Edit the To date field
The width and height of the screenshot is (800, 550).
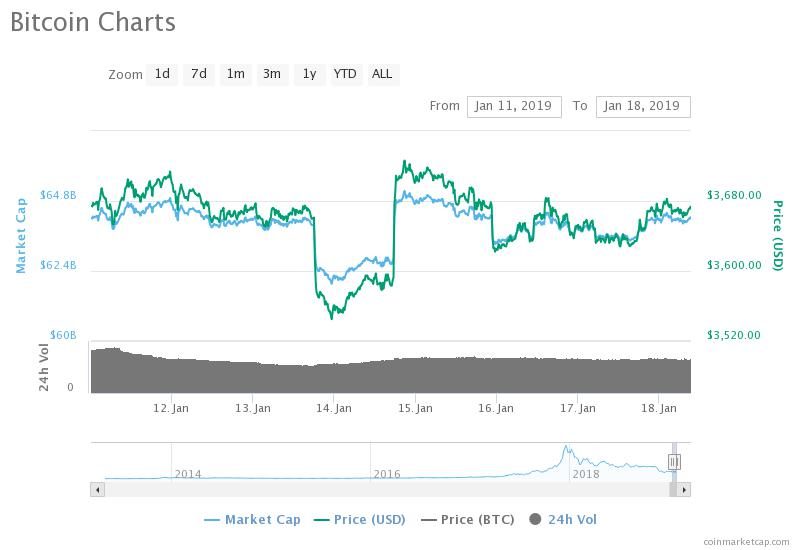coord(643,107)
